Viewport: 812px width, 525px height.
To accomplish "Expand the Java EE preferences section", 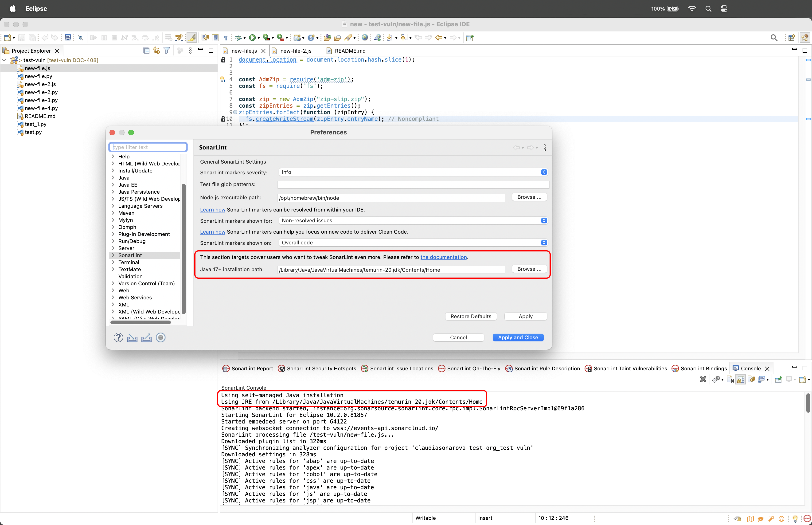I will (114, 185).
